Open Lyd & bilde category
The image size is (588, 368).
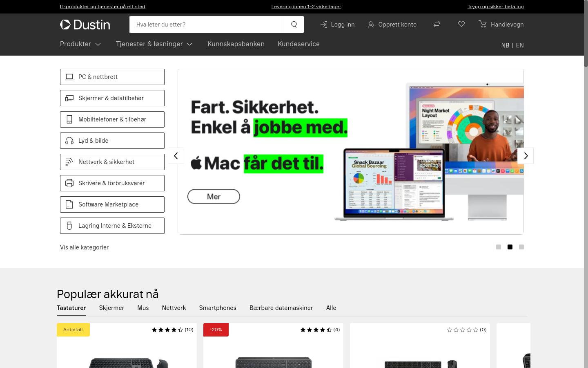coord(112,141)
